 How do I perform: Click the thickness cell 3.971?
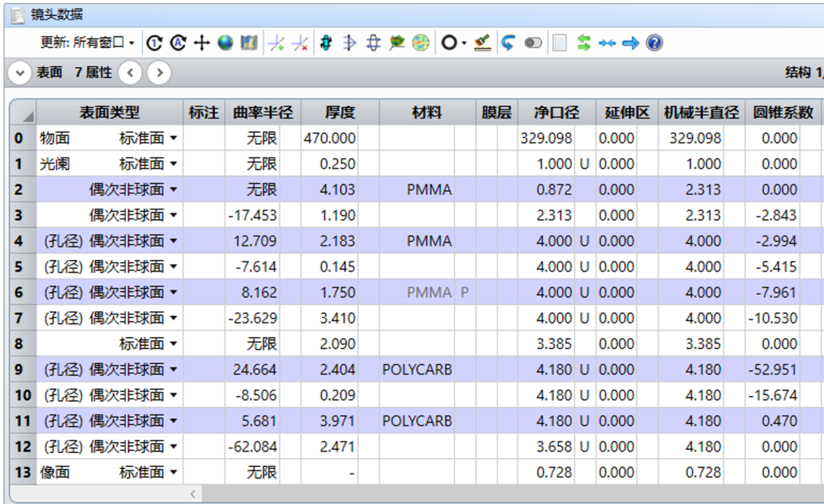pos(330,421)
